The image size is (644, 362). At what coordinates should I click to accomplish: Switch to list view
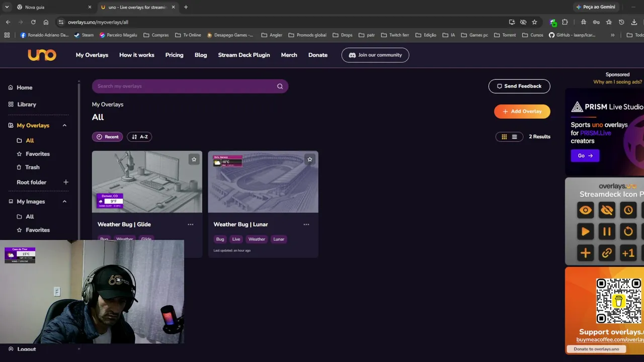(x=514, y=137)
